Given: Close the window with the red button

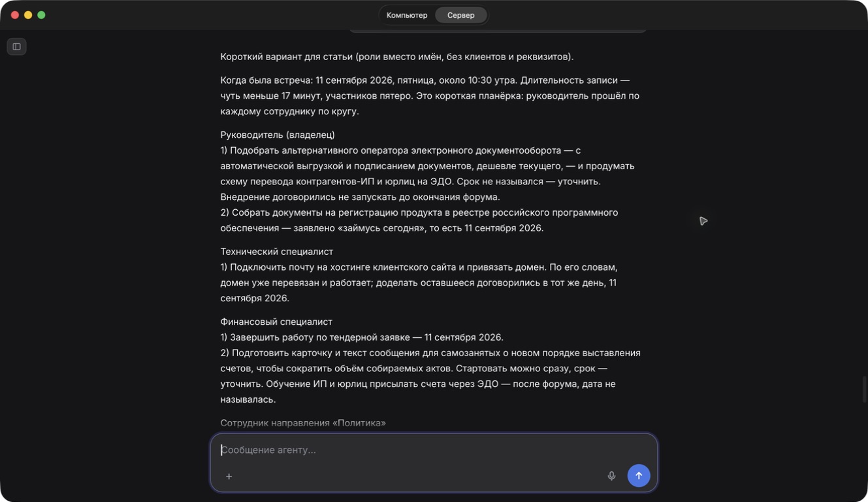Looking at the screenshot, I should point(15,15).
